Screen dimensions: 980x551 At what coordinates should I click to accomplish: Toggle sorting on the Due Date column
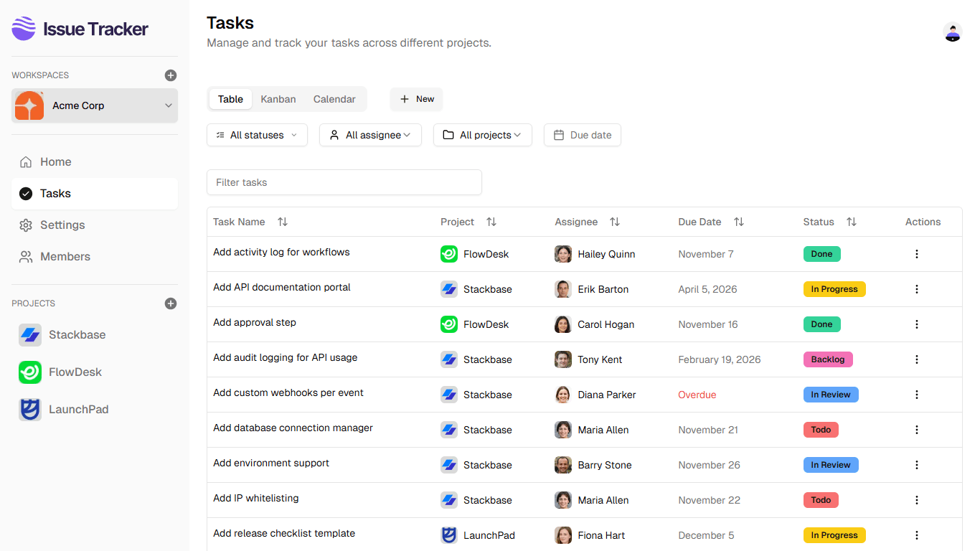pos(739,222)
